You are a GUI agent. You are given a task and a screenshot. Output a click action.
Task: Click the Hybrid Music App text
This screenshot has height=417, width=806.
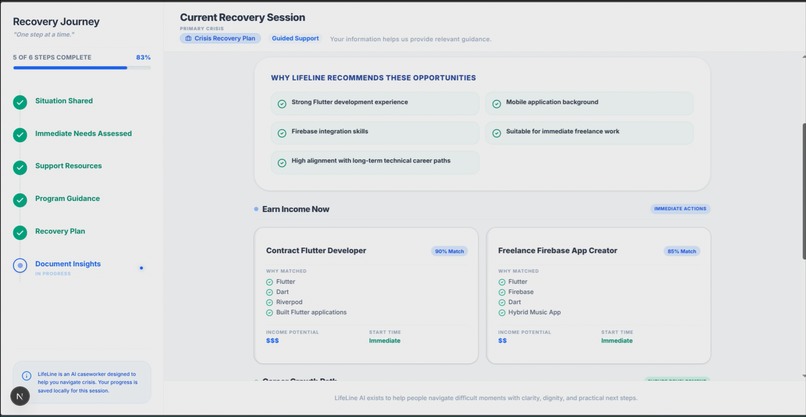(x=535, y=313)
